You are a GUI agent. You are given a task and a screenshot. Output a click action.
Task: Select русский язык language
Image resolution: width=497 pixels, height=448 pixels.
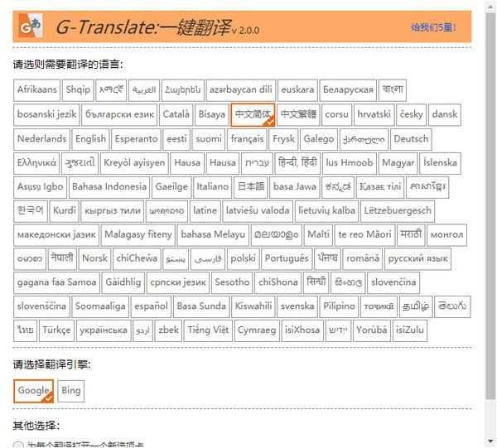(x=417, y=259)
